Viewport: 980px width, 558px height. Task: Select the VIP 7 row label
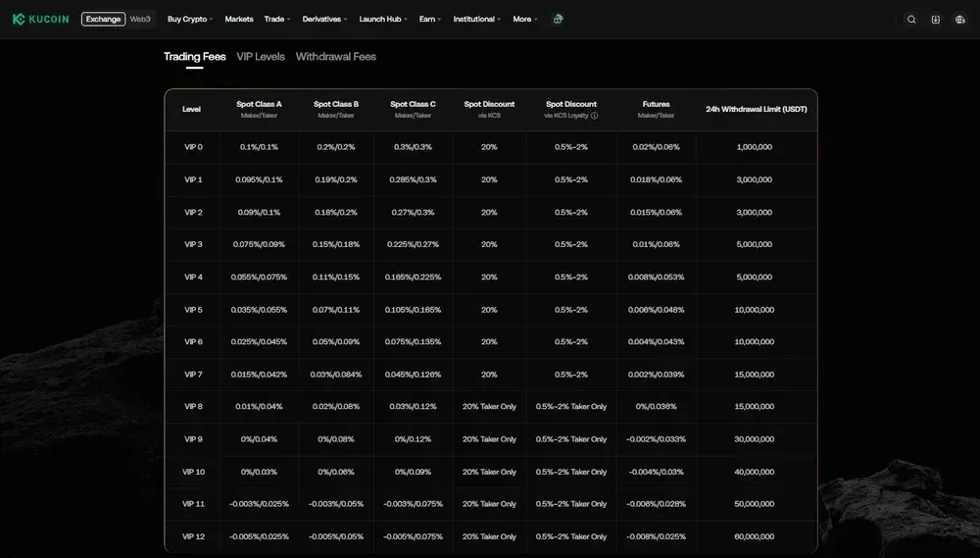click(193, 375)
